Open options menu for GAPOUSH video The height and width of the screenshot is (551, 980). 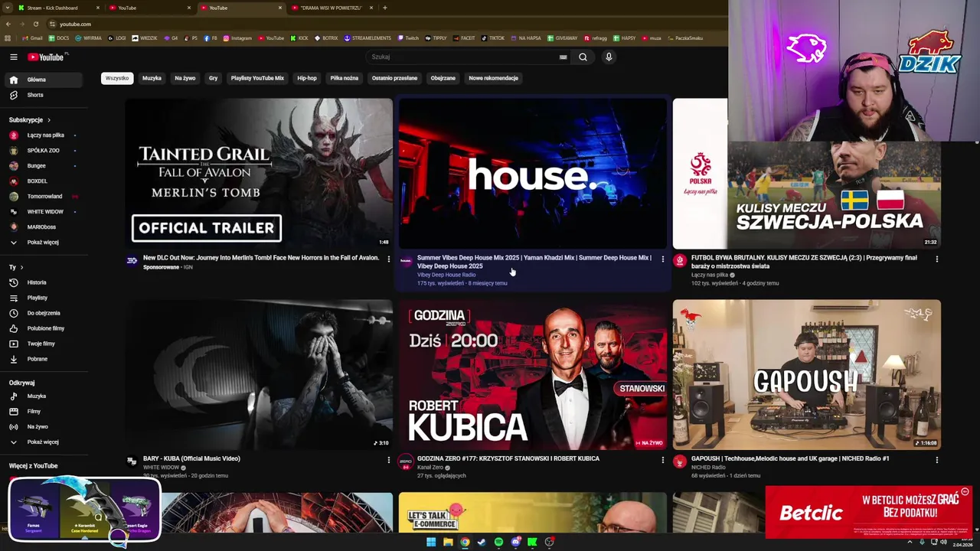pyautogui.click(x=936, y=460)
